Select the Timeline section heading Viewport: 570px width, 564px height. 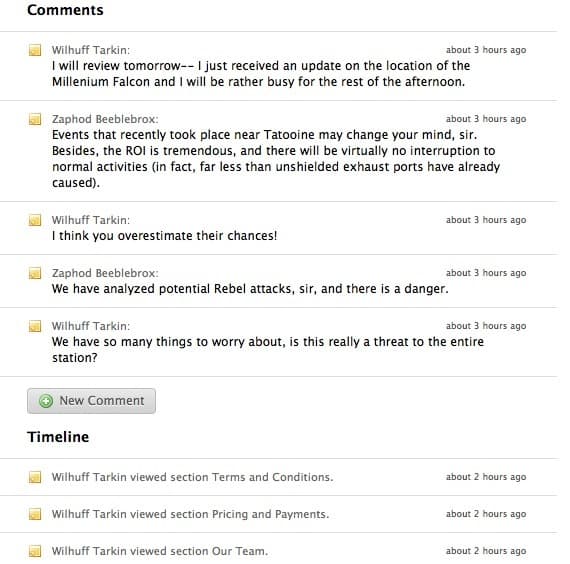[x=58, y=437]
